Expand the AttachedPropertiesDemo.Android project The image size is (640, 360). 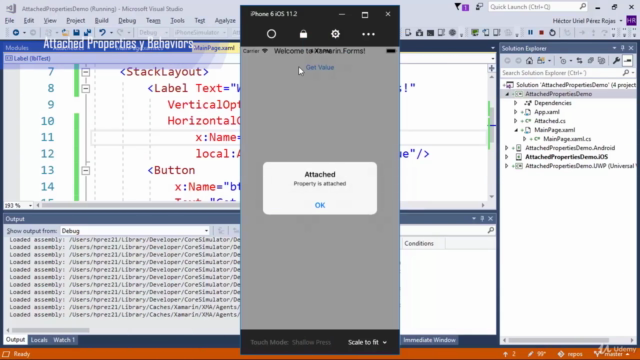(x=507, y=148)
